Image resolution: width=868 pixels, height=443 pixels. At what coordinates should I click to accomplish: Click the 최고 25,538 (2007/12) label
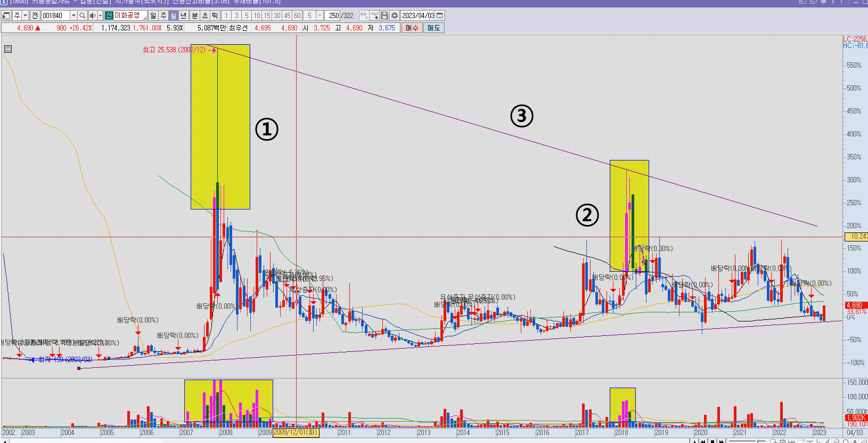point(174,50)
